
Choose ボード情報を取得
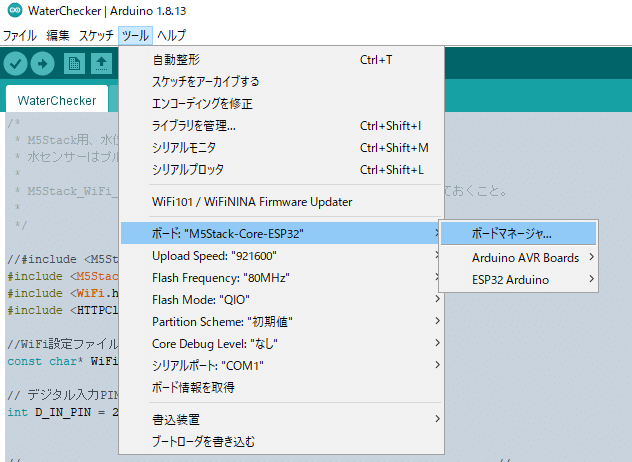pos(281,387)
